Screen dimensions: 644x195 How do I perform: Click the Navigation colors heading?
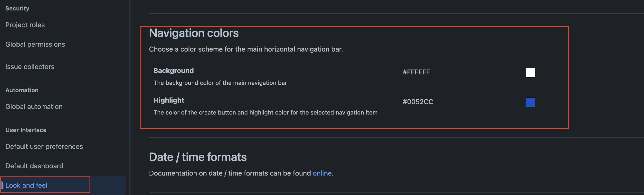click(194, 33)
